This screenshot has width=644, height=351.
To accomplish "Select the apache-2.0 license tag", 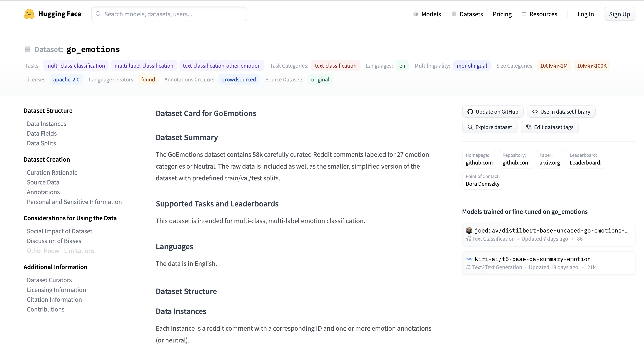I will pos(66,80).
